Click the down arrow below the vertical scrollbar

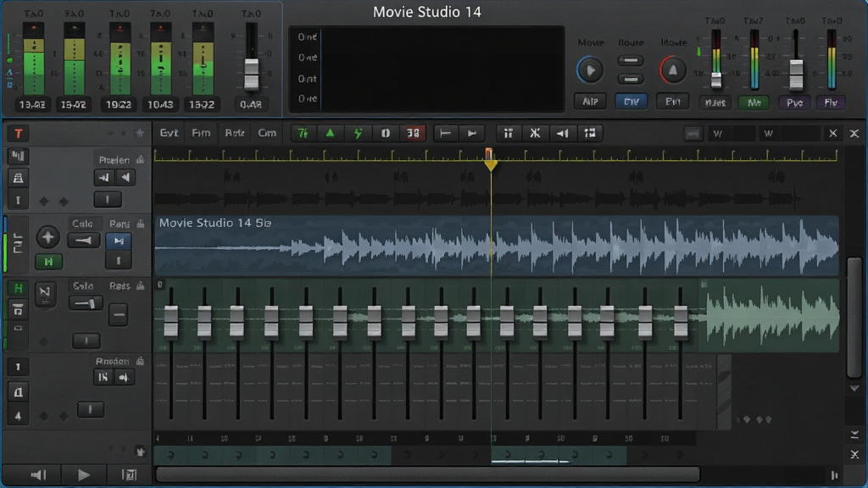[854, 388]
